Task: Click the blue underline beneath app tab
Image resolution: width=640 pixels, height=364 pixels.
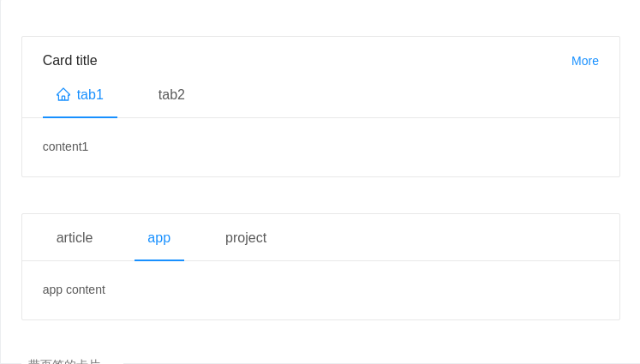Action: (159, 260)
